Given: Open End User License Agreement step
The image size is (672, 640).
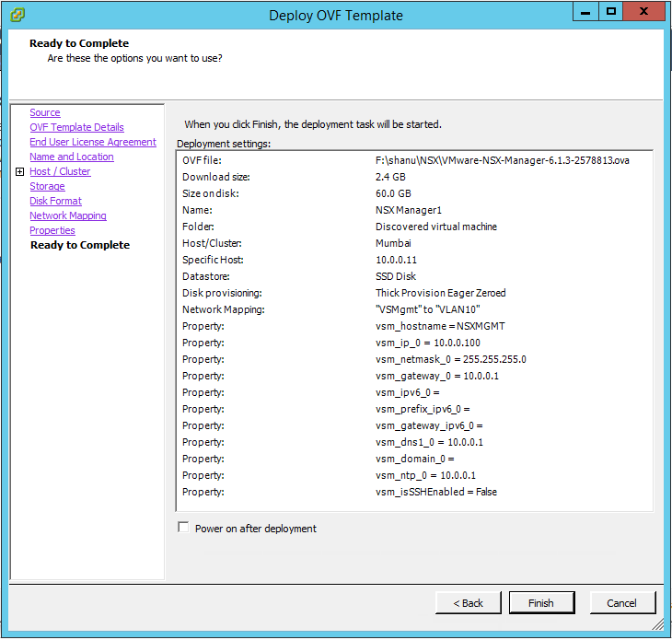Looking at the screenshot, I should point(92,142).
